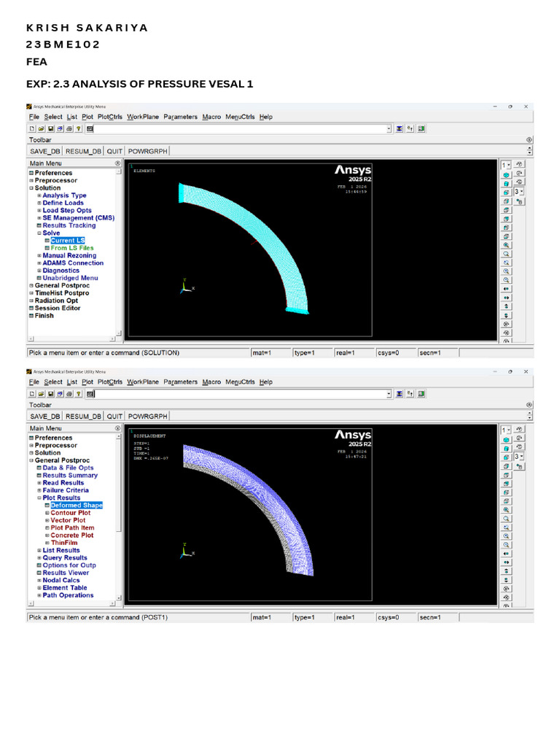Click Reset Picking icon in bottom Ansys window
The image size is (560, 747).
click(410, 394)
